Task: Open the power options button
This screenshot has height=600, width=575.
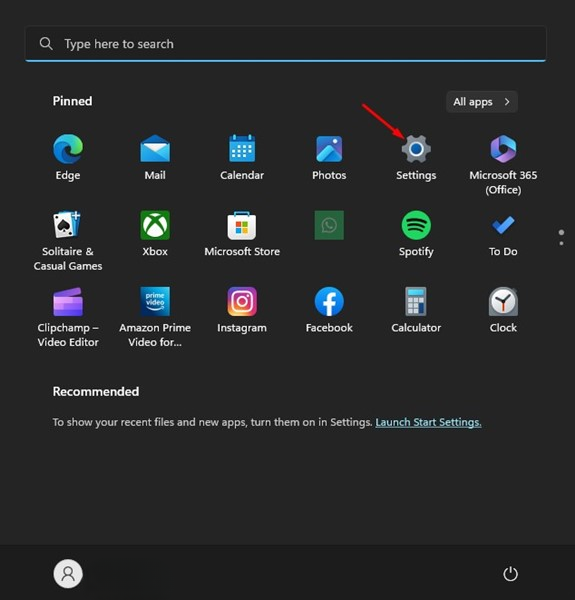Action: (510, 574)
